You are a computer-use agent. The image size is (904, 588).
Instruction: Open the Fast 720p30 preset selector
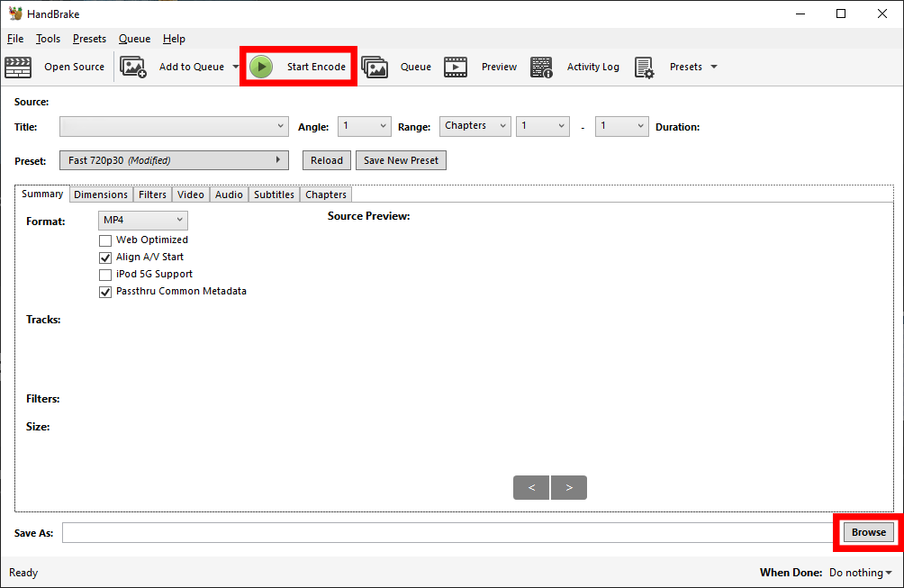[174, 160]
